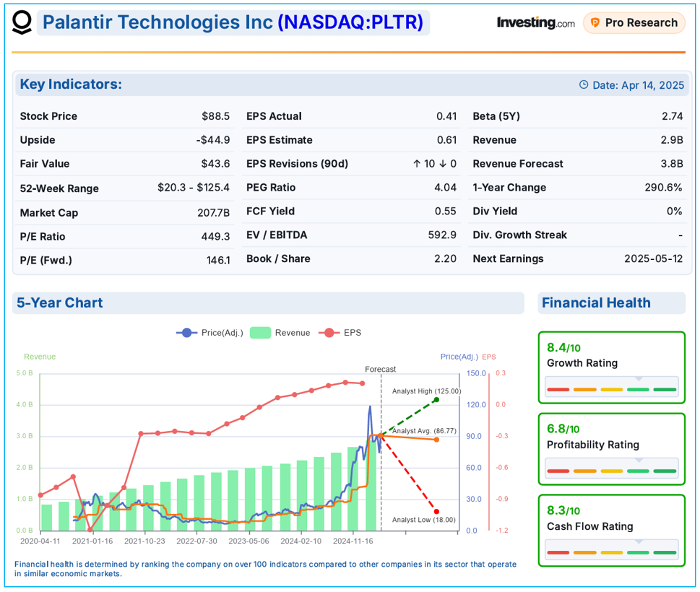Image resolution: width=700 pixels, height=592 pixels.
Task: Click the Analyst Low red marker
Action: coord(436,512)
